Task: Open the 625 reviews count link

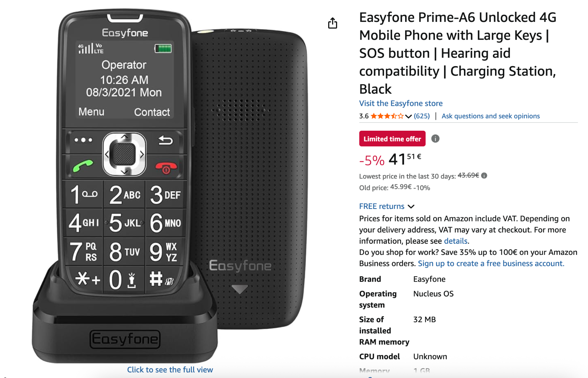Action: coord(422,116)
